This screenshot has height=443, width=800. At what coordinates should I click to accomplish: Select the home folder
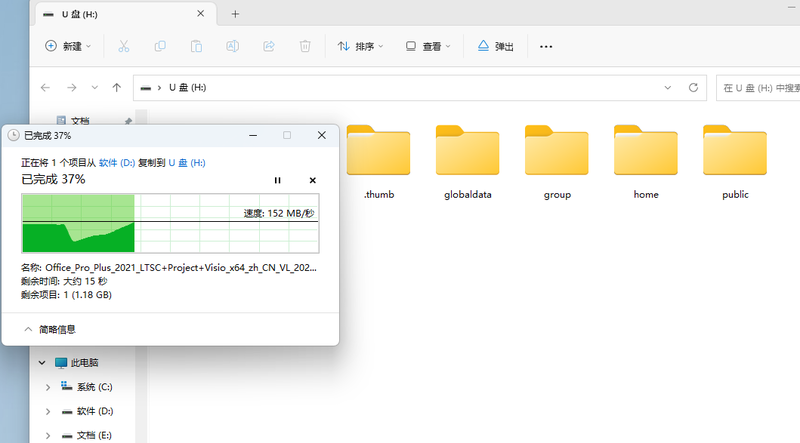point(646,162)
